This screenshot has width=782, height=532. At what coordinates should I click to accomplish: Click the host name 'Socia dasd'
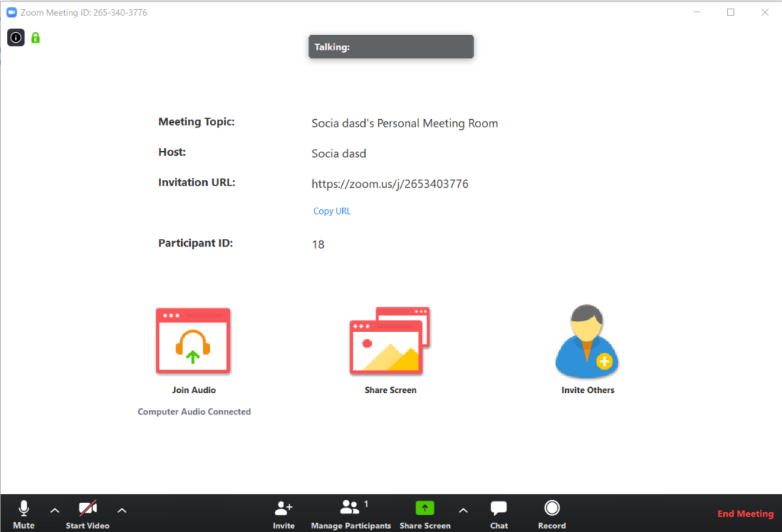point(338,153)
